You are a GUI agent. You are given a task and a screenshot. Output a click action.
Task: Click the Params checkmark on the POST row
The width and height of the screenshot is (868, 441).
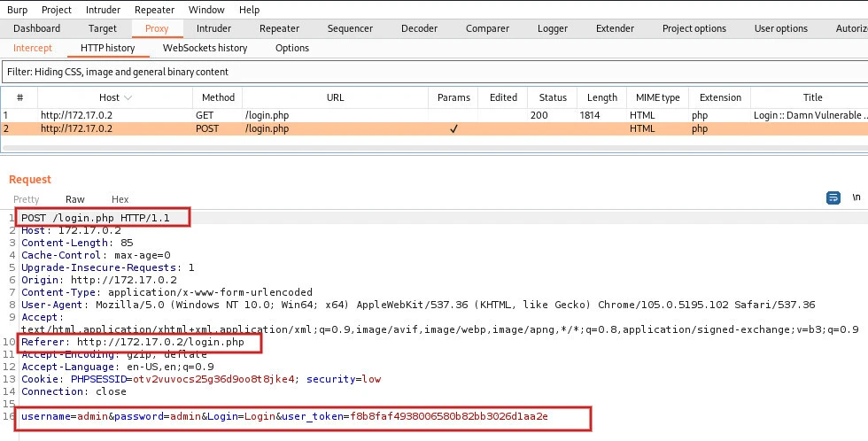(453, 129)
